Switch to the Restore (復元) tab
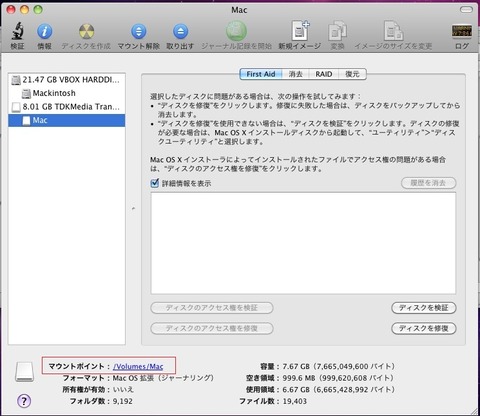 click(x=352, y=74)
